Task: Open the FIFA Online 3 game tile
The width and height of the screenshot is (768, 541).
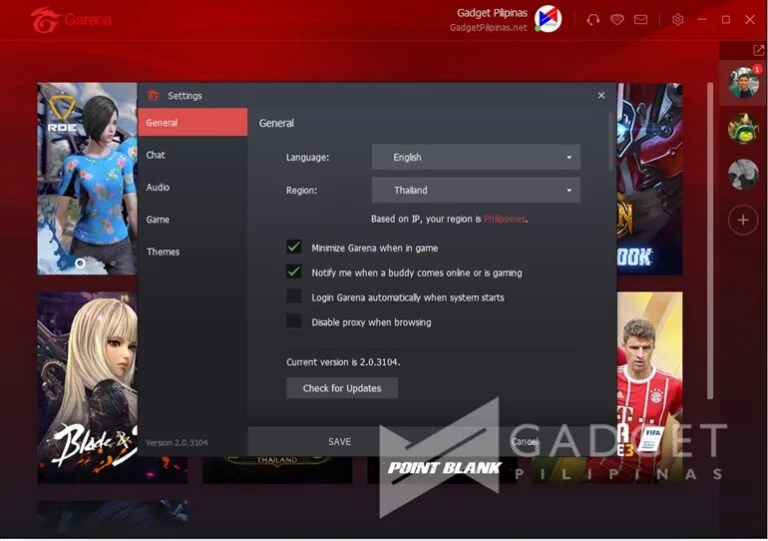Action: click(x=649, y=387)
